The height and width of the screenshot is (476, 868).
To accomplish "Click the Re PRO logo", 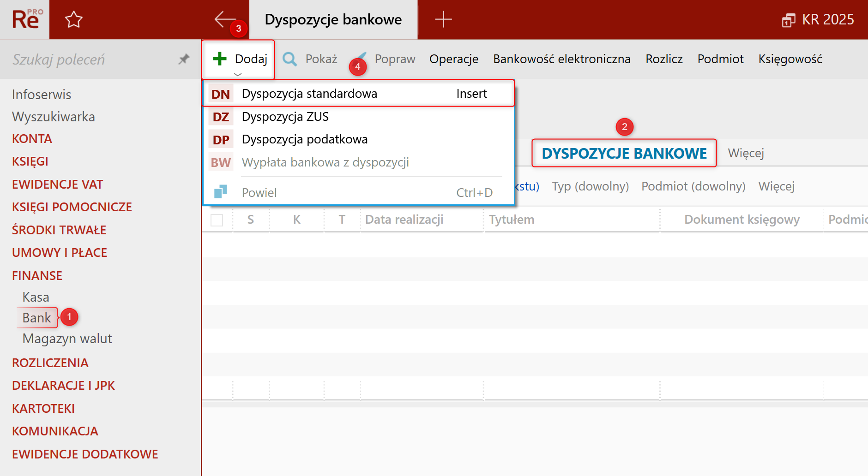I will pyautogui.click(x=27, y=19).
